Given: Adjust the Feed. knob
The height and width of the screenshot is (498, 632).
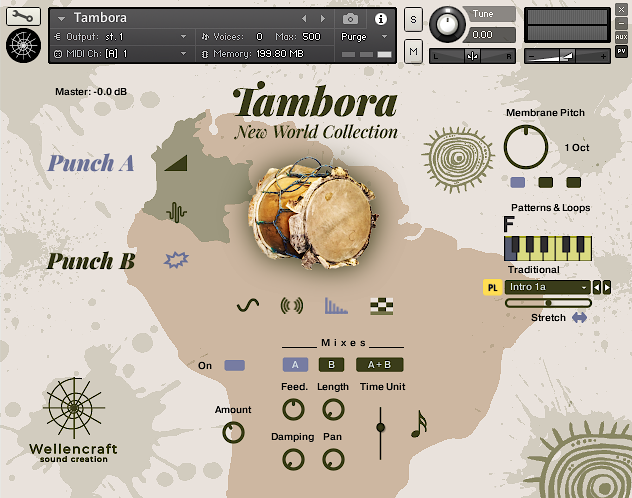Looking at the screenshot, I should point(293,410).
